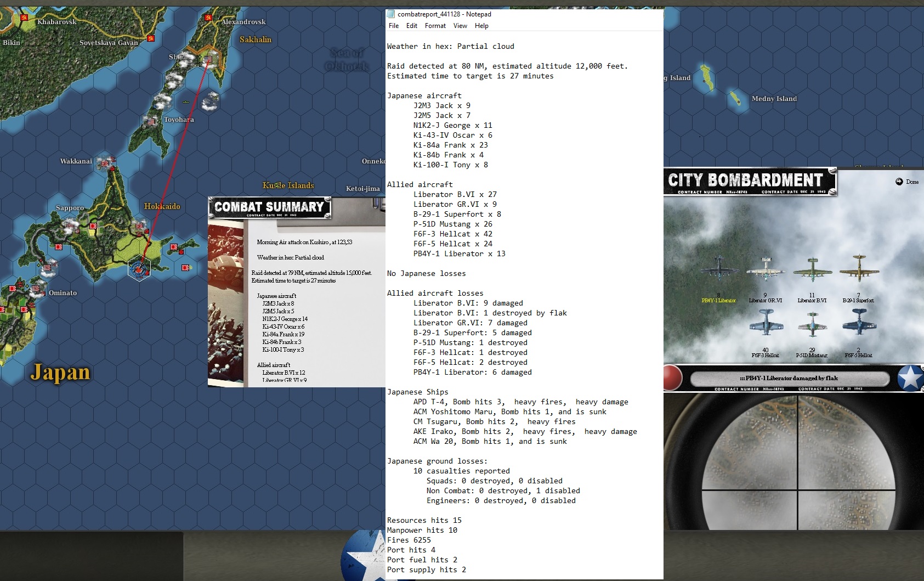This screenshot has width=924, height=581.
Task: Click the 'PB4Y-1 Liberator damaged by flak' message bar
Action: pyautogui.click(x=790, y=378)
